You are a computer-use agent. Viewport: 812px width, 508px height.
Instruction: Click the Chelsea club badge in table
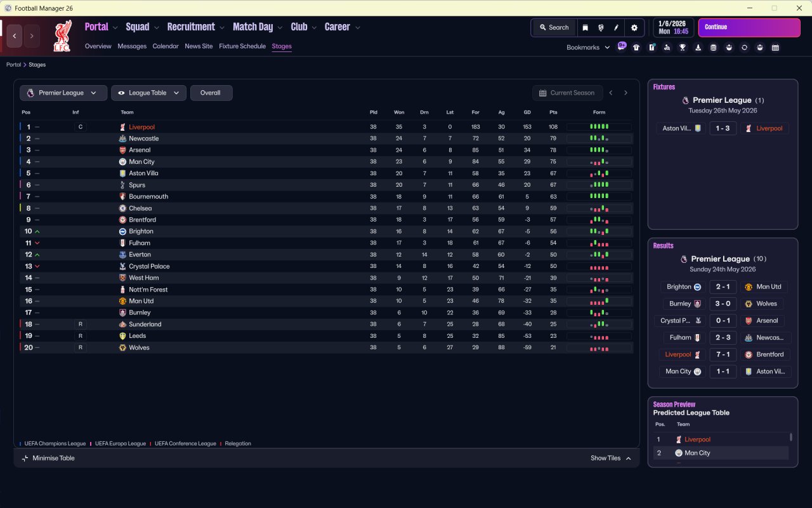[x=122, y=208]
